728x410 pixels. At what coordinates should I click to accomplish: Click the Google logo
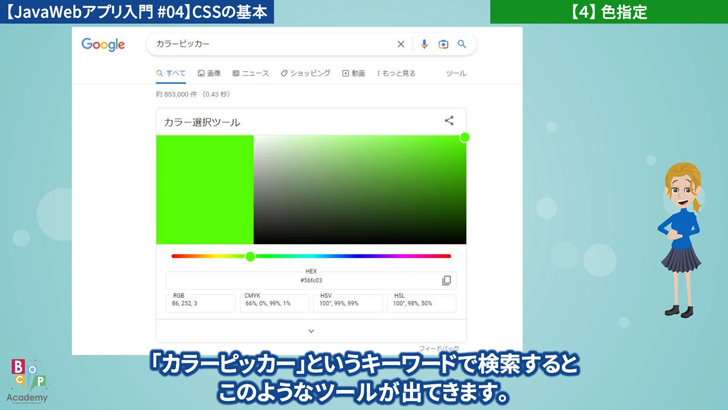pos(103,45)
